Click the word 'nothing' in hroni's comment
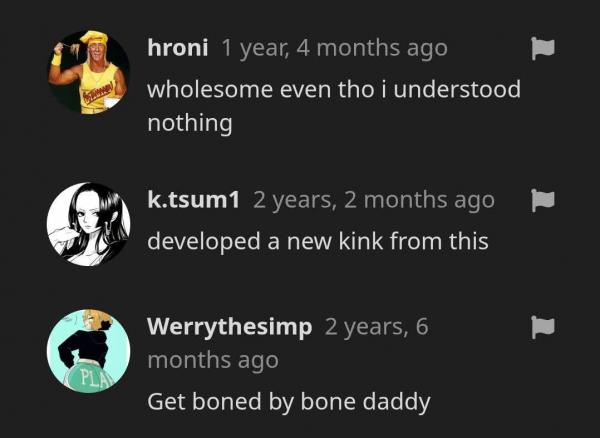The width and height of the screenshot is (600, 438). (190, 124)
